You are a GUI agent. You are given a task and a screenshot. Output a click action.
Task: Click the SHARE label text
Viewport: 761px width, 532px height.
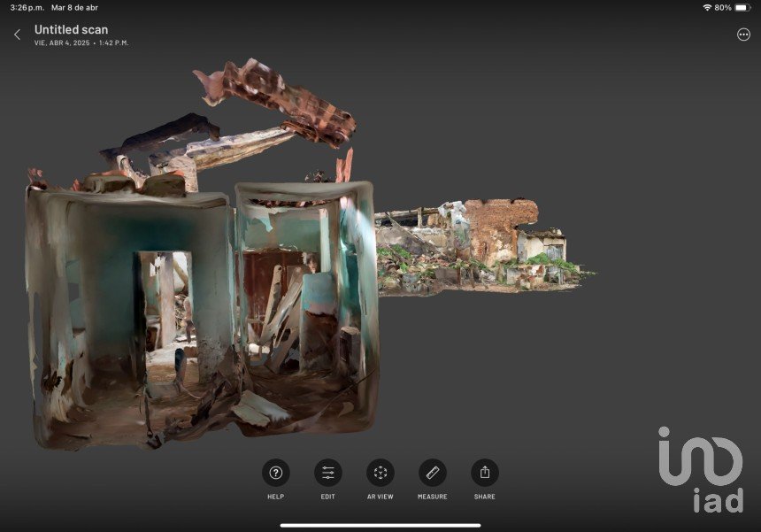[485, 497]
